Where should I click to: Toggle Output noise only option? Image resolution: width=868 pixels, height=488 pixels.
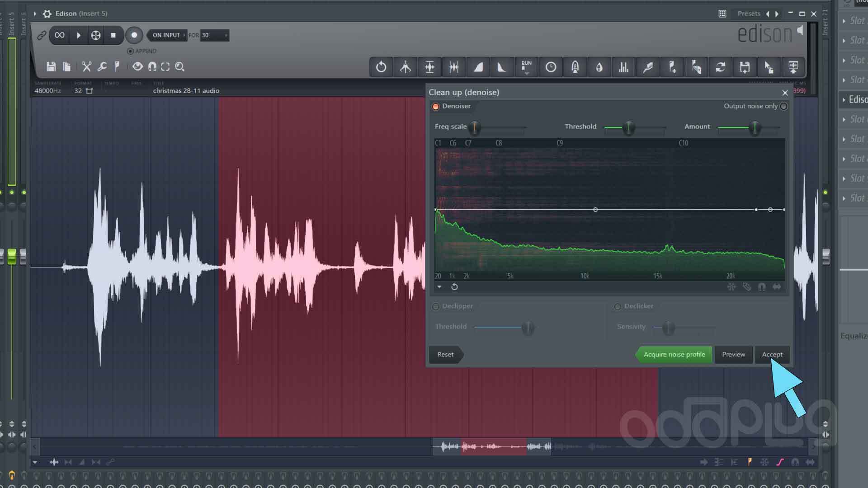784,106
